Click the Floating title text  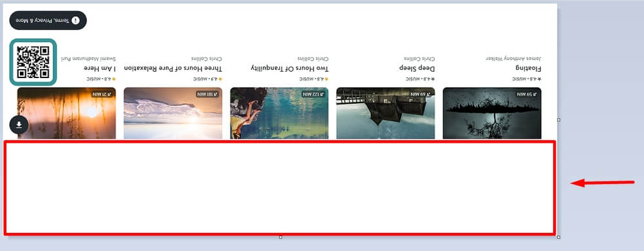(529, 68)
